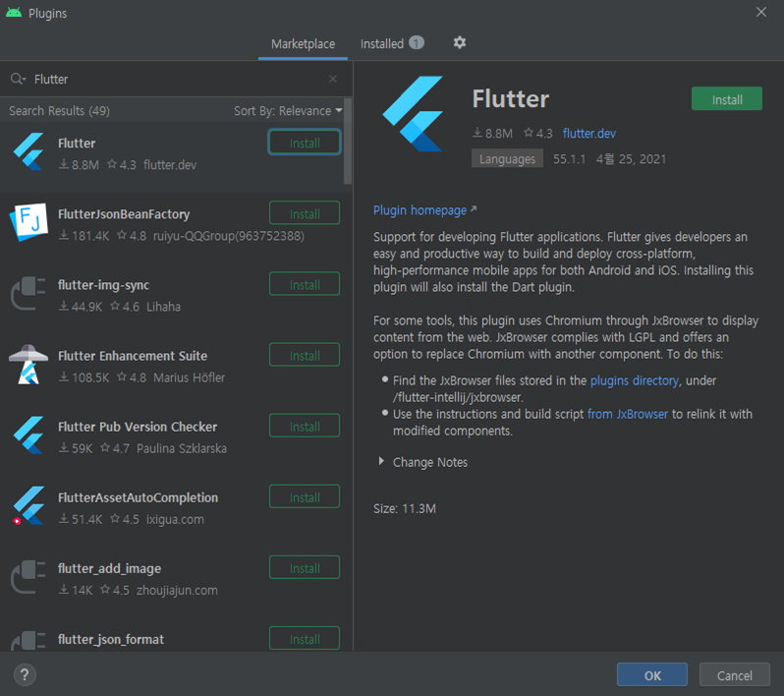The image size is (784, 696).
Task: Install the flutter_add_image plugin
Action: pos(305,568)
